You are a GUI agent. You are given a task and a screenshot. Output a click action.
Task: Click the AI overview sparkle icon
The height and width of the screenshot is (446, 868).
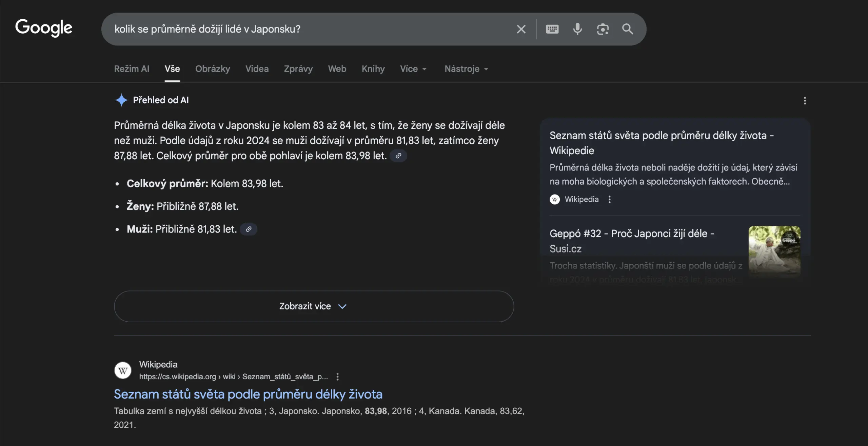[x=121, y=100]
